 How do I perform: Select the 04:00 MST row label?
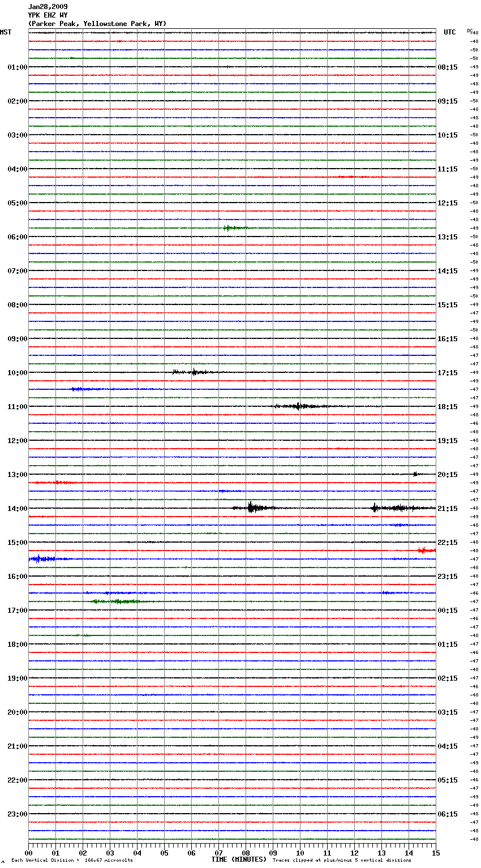click(x=18, y=169)
